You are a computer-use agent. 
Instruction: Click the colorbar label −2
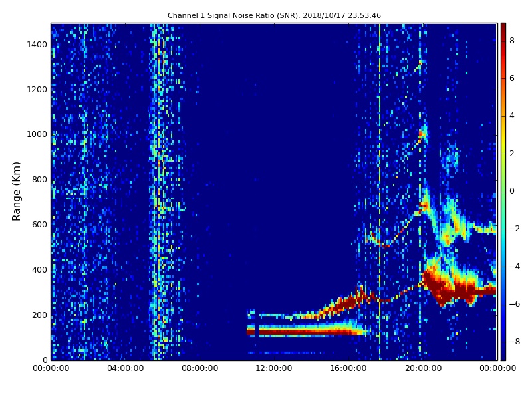514,229
